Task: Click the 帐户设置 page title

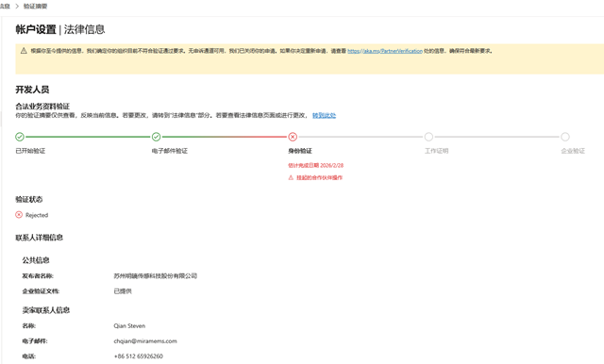Action: point(36,29)
